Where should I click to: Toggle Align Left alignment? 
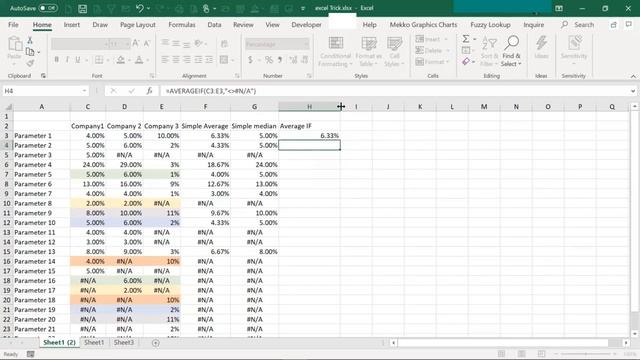pos(165,60)
